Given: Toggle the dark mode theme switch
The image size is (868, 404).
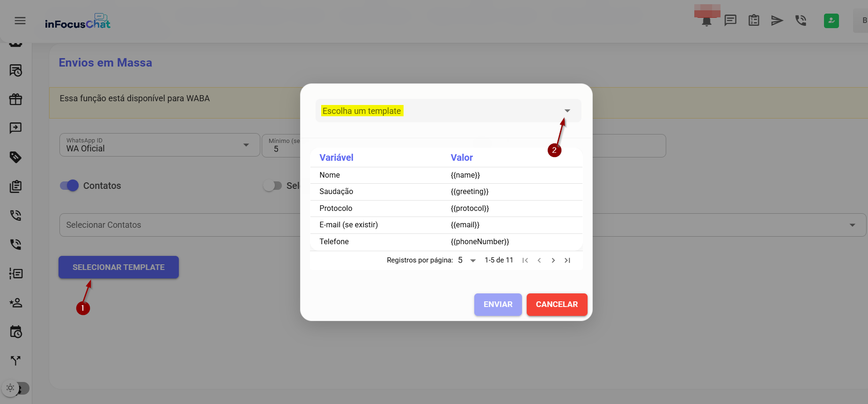Looking at the screenshot, I should [16, 388].
